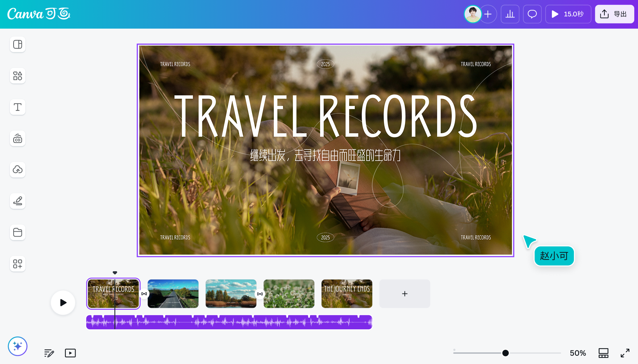Launch the Magic assistant sparkle button
The image size is (638, 364).
(18, 346)
